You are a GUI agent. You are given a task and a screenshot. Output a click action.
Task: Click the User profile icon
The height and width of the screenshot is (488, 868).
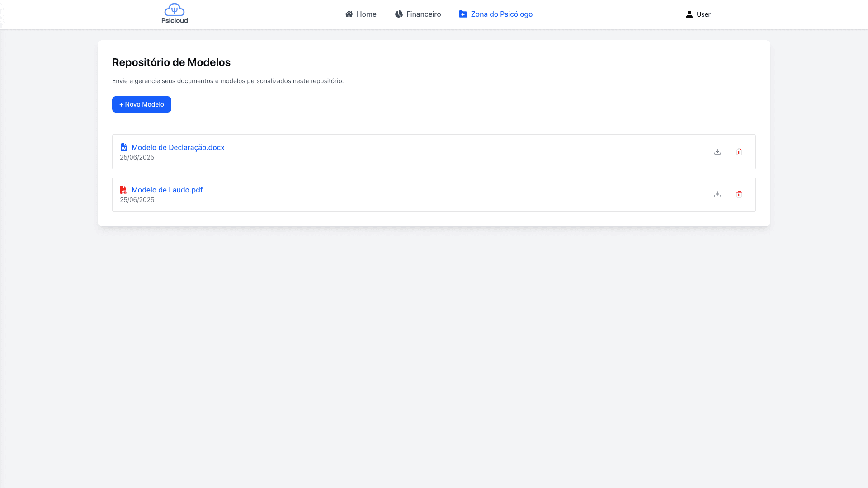click(x=689, y=14)
